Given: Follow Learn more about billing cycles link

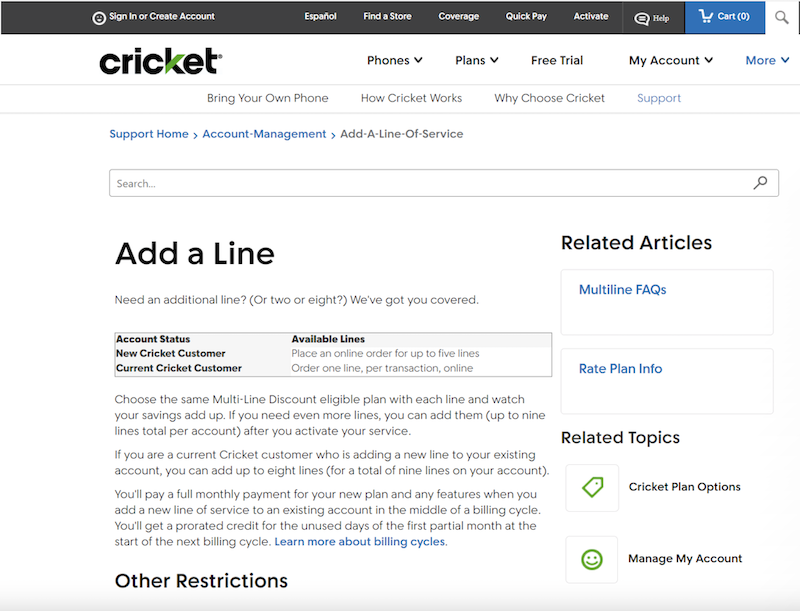Looking at the screenshot, I should pyautogui.click(x=360, y=542).
